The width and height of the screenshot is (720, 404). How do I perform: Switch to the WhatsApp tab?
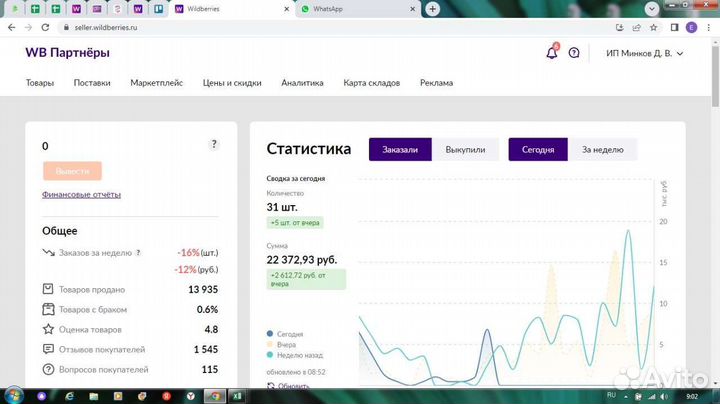click(x=358, y=9)
